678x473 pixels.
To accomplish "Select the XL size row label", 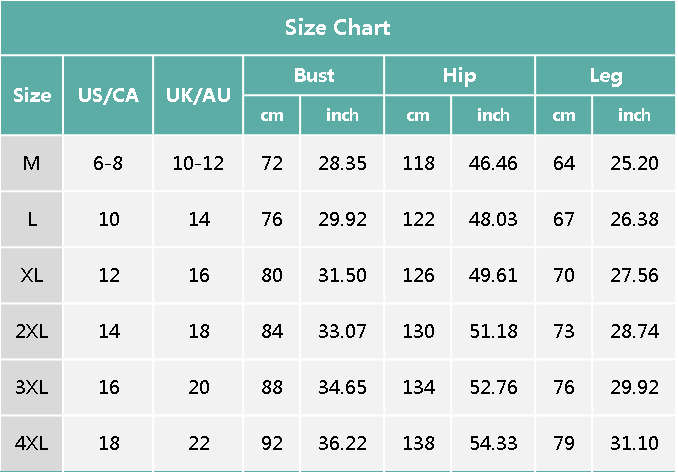I will (x=32, y=275).
